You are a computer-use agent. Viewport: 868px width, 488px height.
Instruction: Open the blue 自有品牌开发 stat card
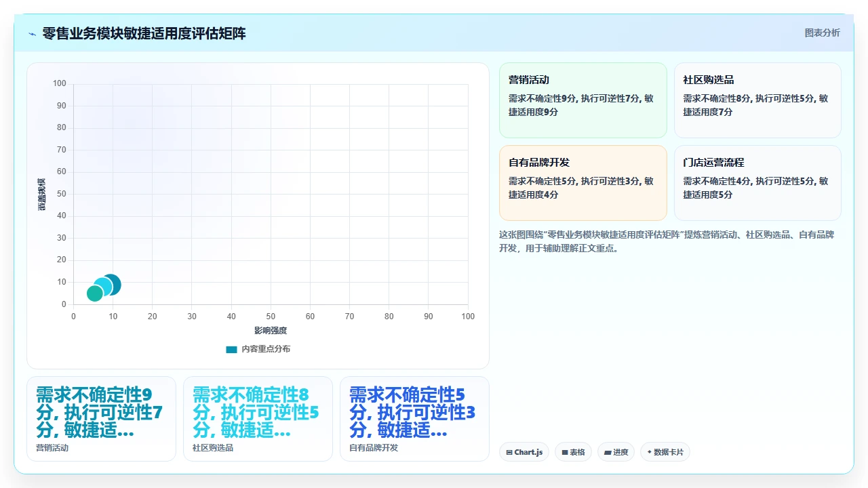click(414, 419)
